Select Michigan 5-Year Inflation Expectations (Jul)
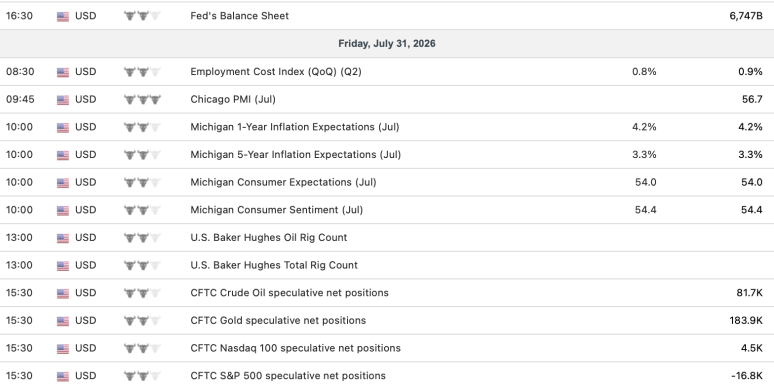This screenshot has height=391, width=774. tap(296, 155)
